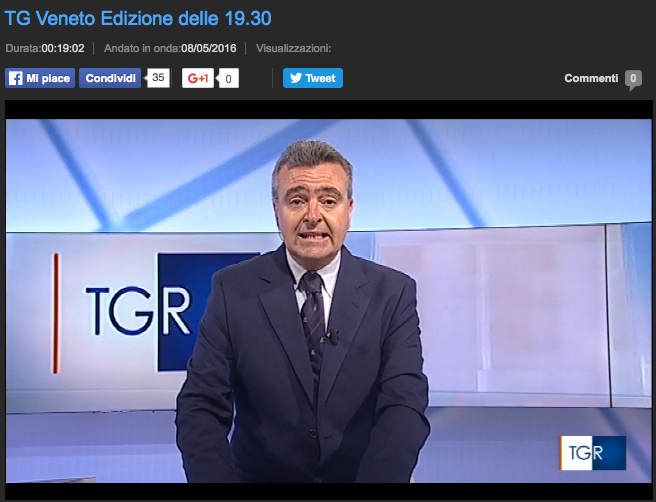Click the duration value 00:19:02
This screenshot has height=502, width=656.
click(x=62, y=48)
